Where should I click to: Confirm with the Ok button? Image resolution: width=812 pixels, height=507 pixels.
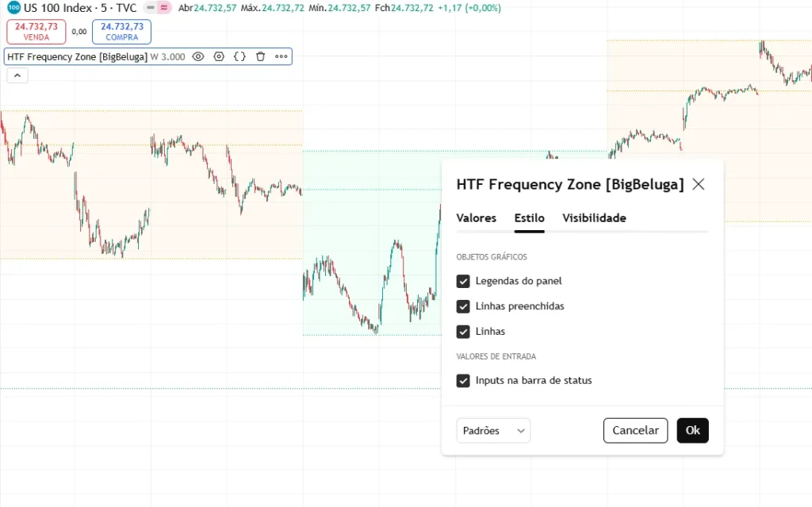692,430
